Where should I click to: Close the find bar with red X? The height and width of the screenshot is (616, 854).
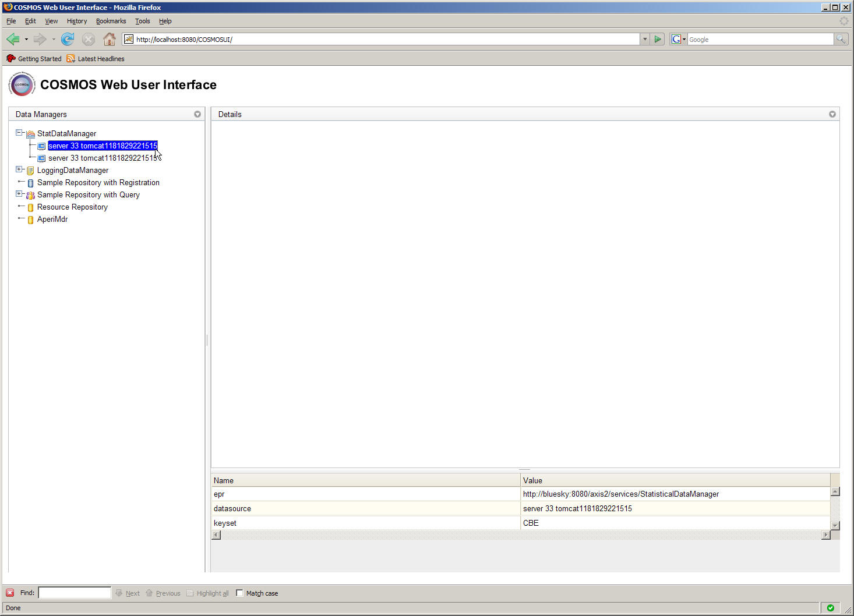[10, 593]
